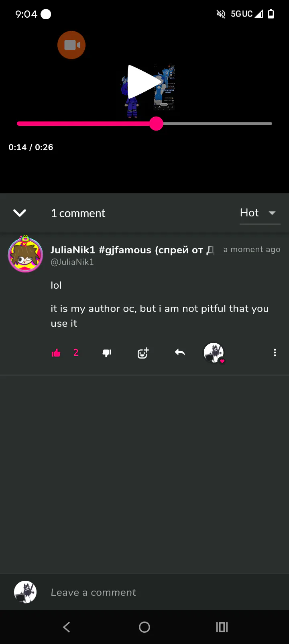Open recent apps from navigation bar

222,627
